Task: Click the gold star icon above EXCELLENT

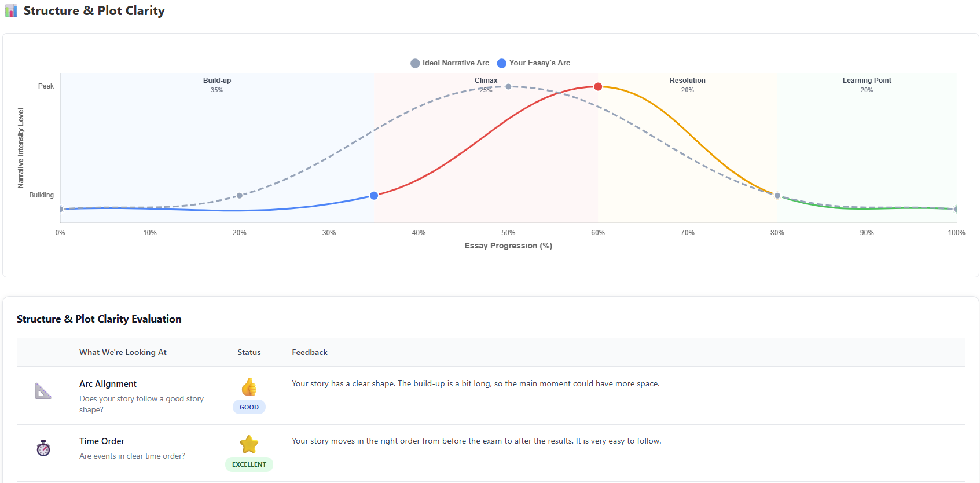Action: click(x=249, y=444)
